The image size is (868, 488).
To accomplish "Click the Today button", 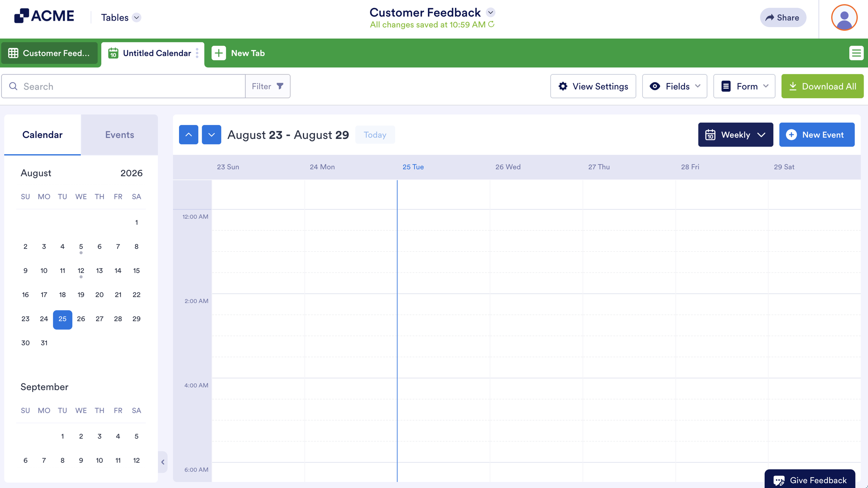I will [x=375, y=135].
